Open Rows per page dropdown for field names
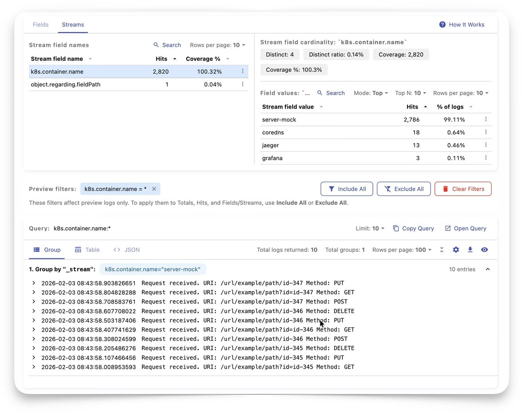This screenshot has height=414, width=532. coord(218,45)
